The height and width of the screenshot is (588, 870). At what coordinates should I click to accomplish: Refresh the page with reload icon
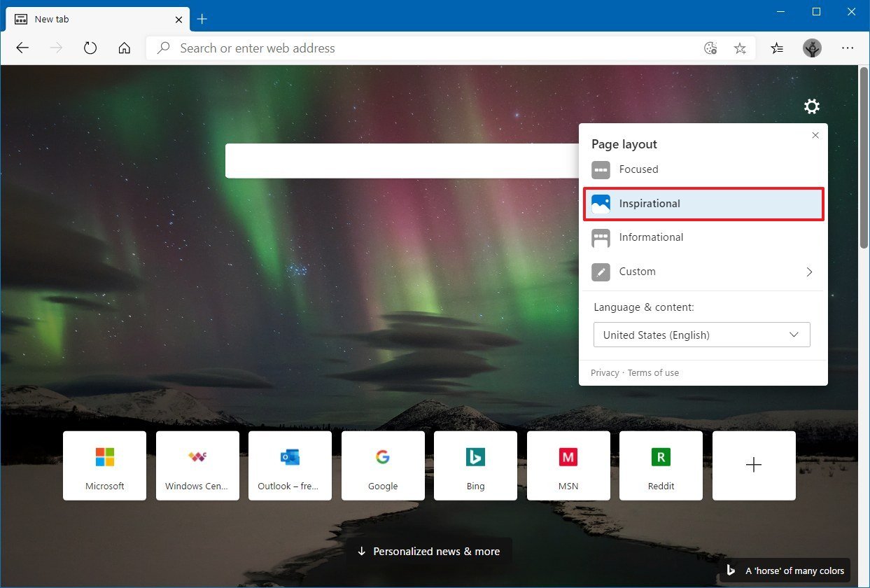pyautogui.click(x=90, y=48)
